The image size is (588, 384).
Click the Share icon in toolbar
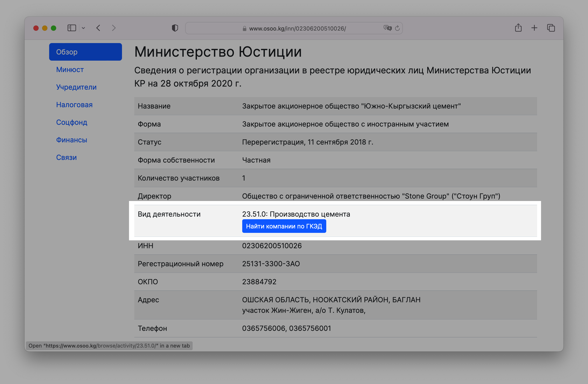[x=518, y=28]
